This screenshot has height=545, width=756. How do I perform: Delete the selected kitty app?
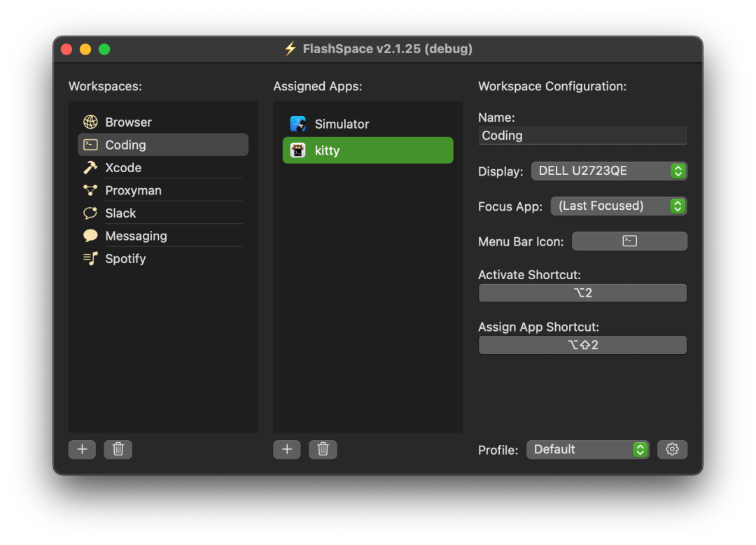(323, 449)
